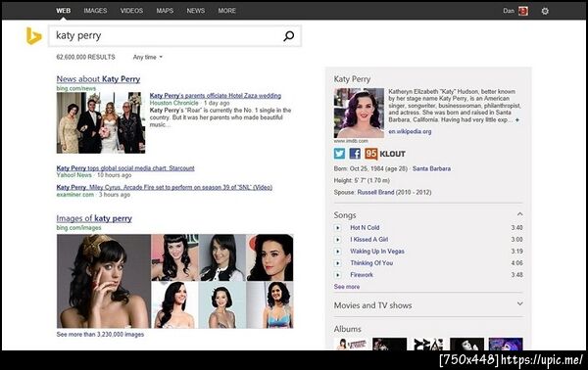Open the Hot N Cold song title
The width and height of the screenshot is (588, 370).
pyautogui.click(x=365, y=228)
